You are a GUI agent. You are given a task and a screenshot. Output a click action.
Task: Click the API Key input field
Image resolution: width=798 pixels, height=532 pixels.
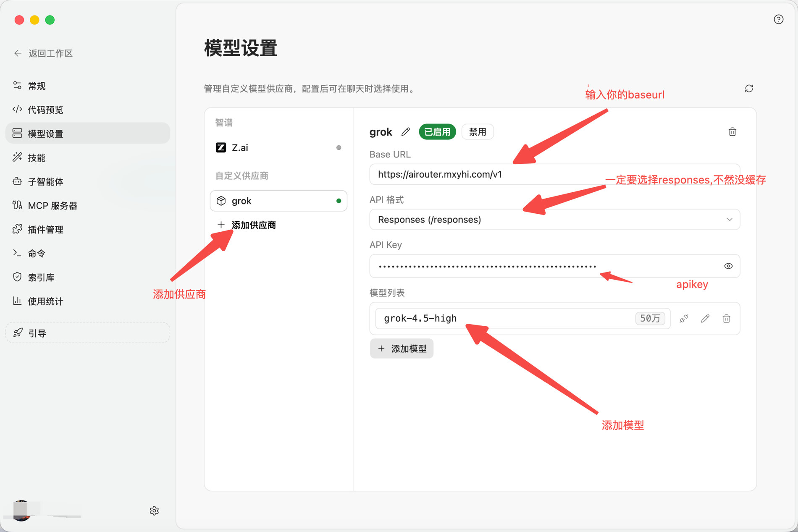554,266
